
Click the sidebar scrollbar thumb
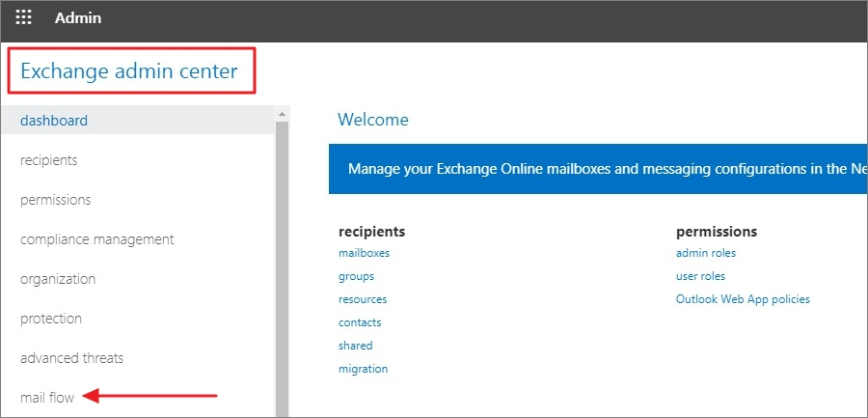283,269
